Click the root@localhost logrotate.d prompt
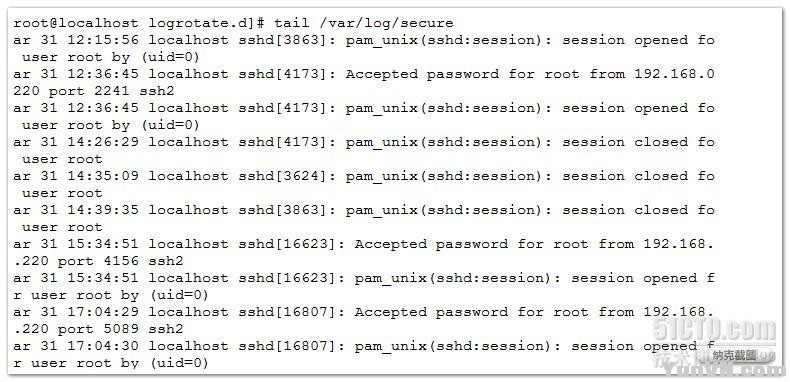Image resolution: width=790 pixels, height=382 pixels. (x=139, y=23)
